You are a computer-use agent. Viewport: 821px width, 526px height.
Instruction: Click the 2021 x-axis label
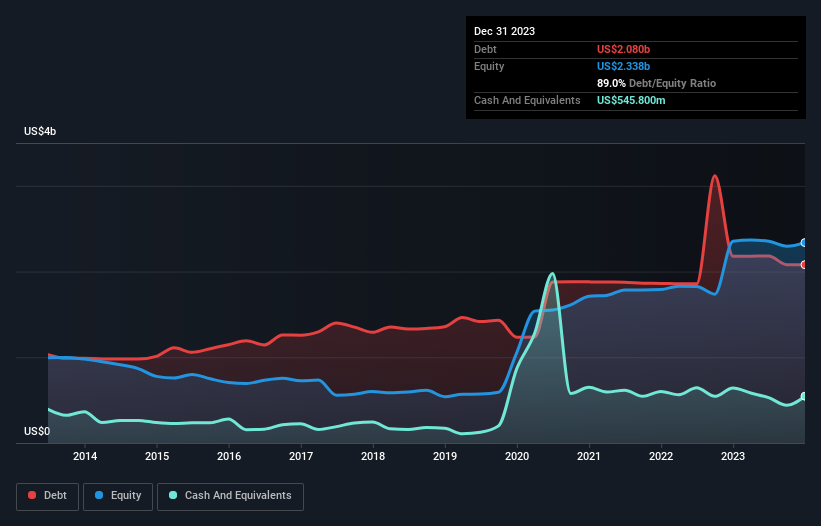pos(589,456)
